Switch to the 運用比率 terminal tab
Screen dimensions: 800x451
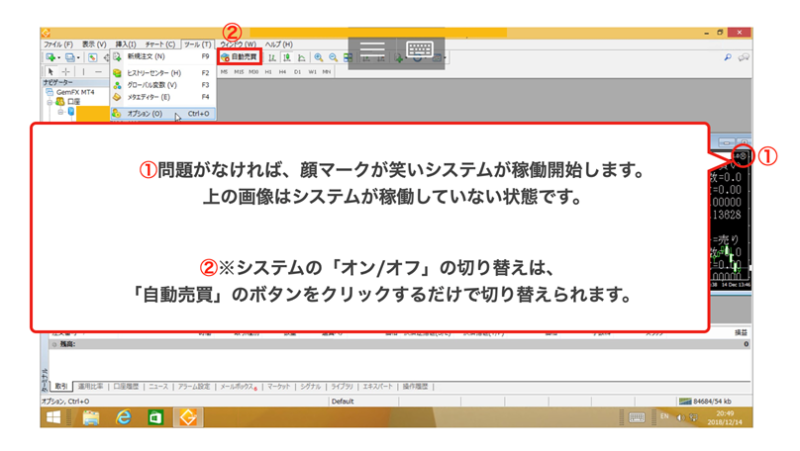coord(90,387)
